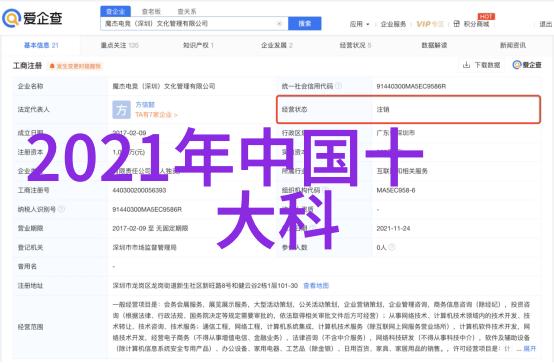The height and width of the screenshot is (363, 554).
Task: Open the TA有7家企业 link
Action: [156, 115]
